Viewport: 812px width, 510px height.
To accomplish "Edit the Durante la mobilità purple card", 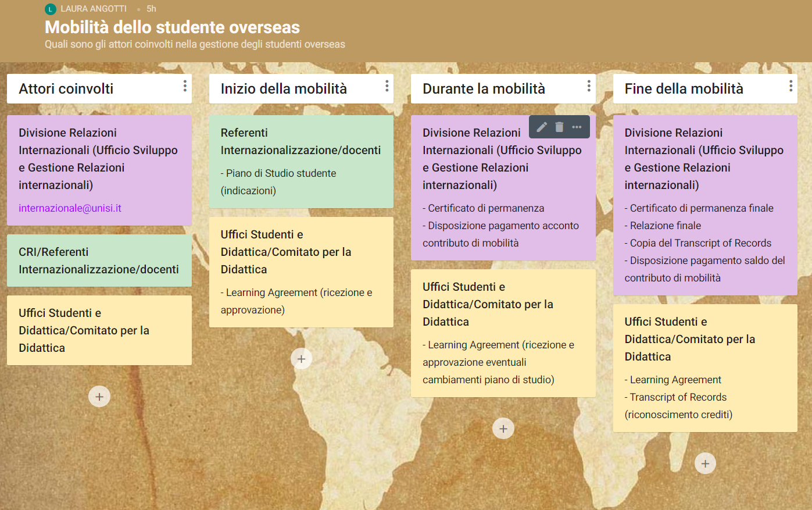I will (542, 127).
